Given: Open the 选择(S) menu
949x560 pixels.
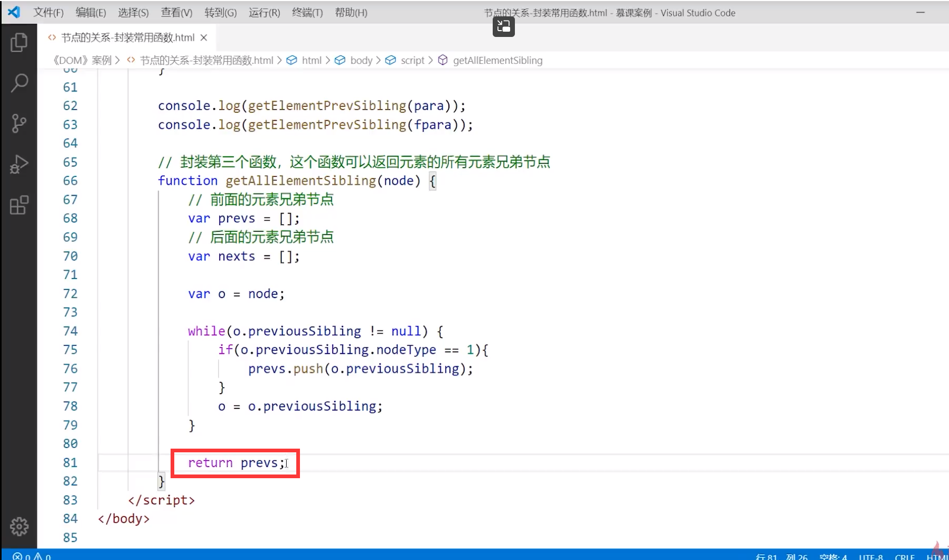Looking at the screenshot, I should [x=133, y=13].
